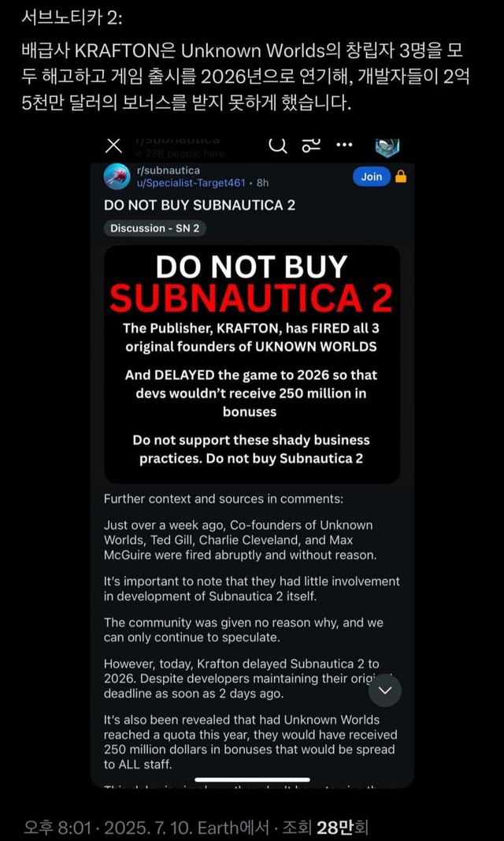The width and height of the screenshot is (504, 841).
Task: Tap the profile avatar at top right
Action: (387, 147)
